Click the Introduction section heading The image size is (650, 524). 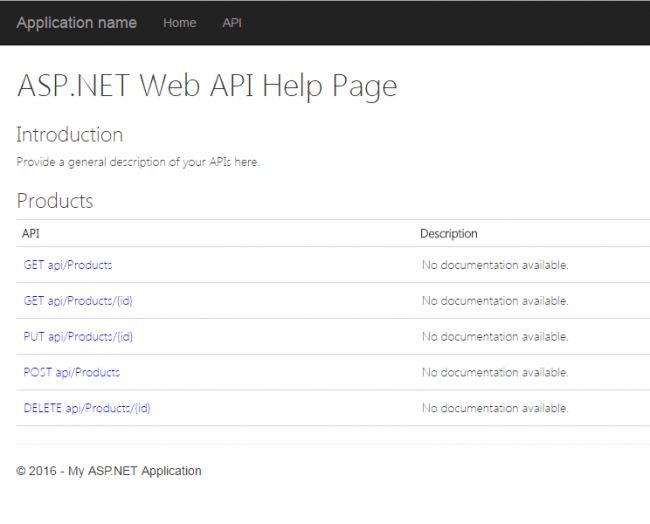[x=70, y=135]
